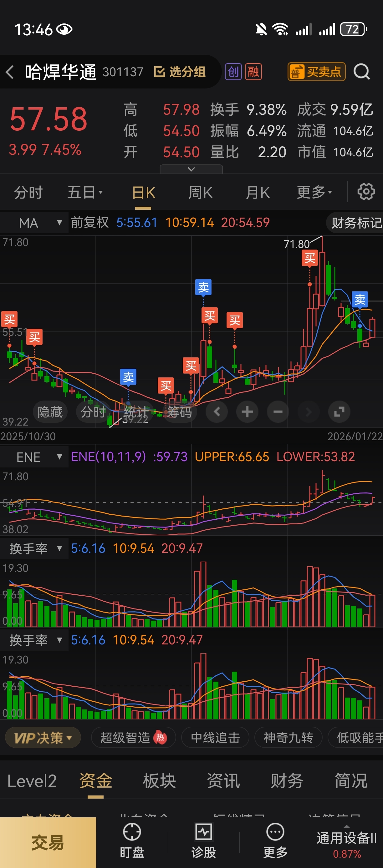
Task: Toggle 分时 overlay on K chart
Action: (93, 412)
